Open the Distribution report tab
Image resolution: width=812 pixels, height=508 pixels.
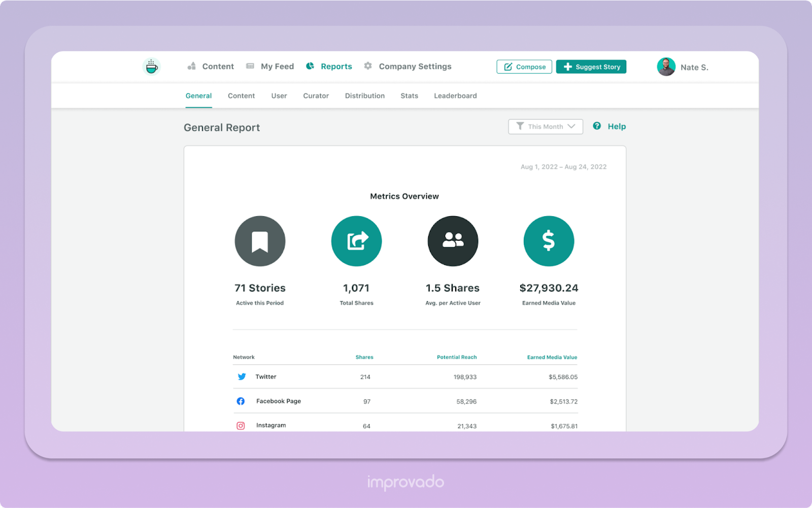(x=364, y=95)
